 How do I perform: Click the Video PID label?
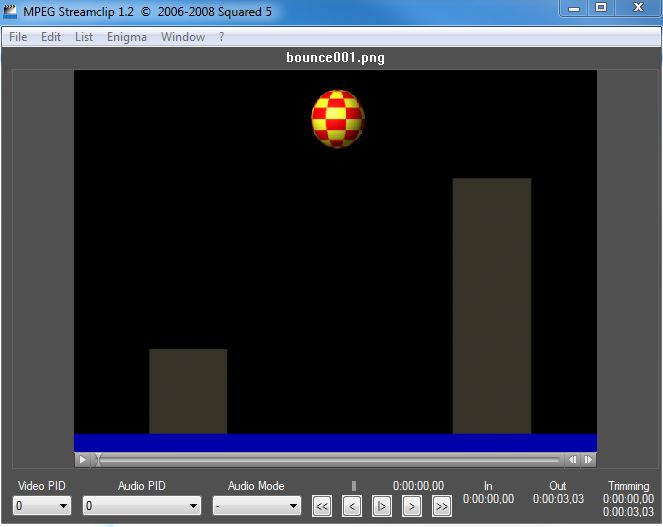tap(42, 486)
